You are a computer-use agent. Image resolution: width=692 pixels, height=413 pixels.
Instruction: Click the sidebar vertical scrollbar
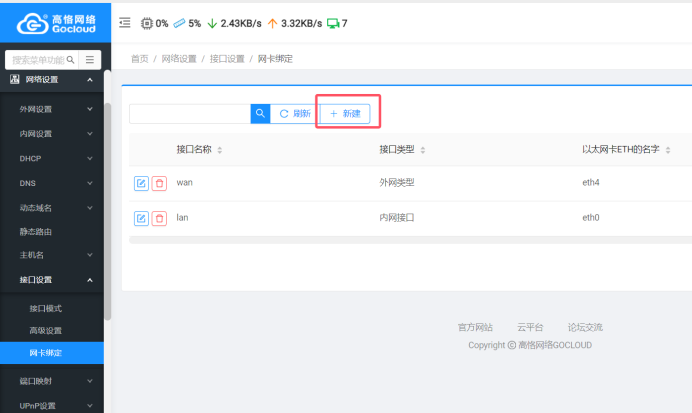tap(108, 211)
